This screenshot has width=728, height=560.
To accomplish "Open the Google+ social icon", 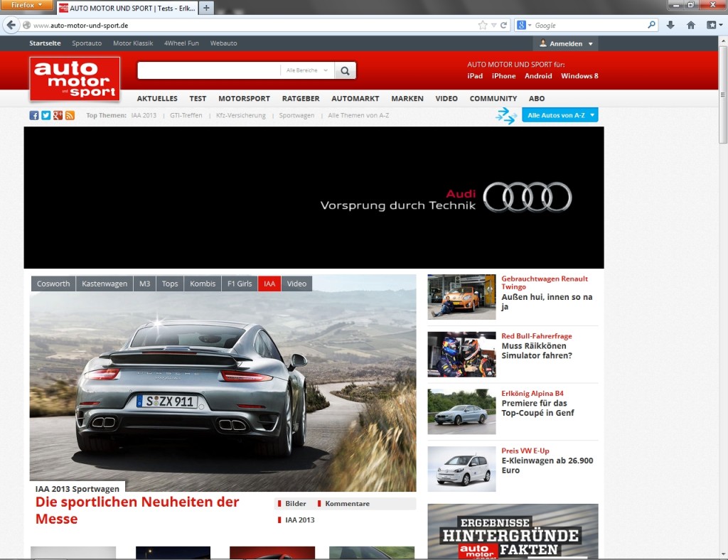I will [x=58, y=116].
